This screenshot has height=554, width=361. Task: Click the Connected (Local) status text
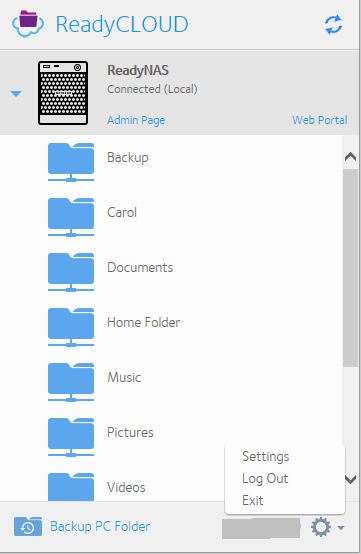tap(152, 89)
